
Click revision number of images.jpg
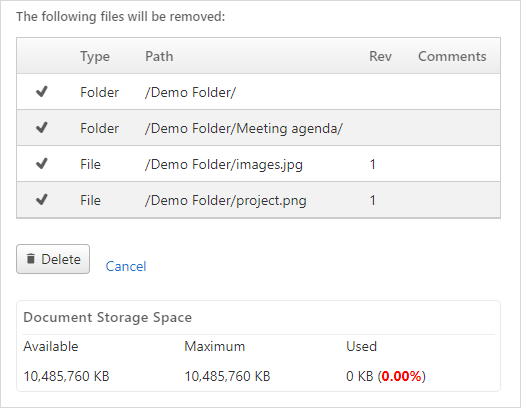pos(373,164)
